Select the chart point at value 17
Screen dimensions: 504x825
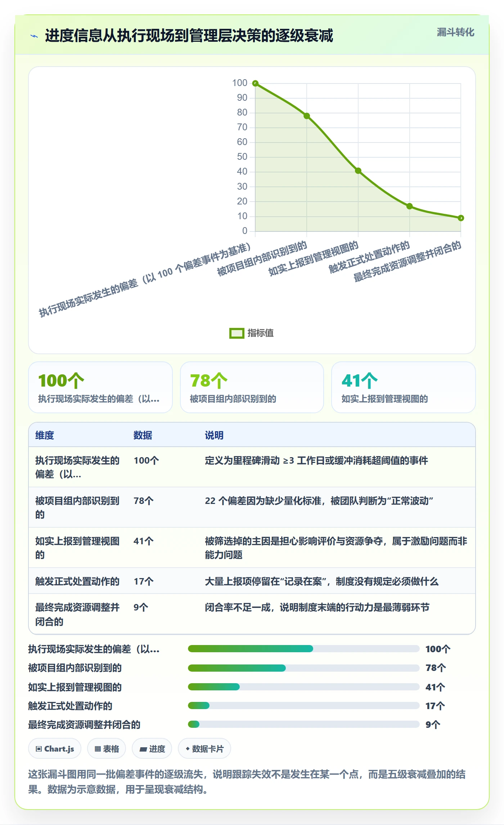pos(409,206)
